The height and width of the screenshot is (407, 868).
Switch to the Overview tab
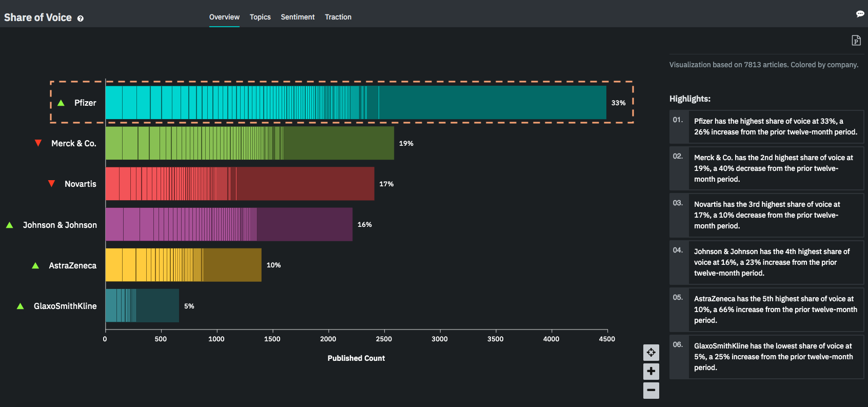224,17
